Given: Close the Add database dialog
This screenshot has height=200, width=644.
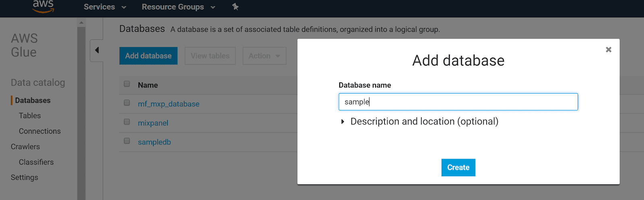Looking at the screenshot, I should tap(608, 49).
